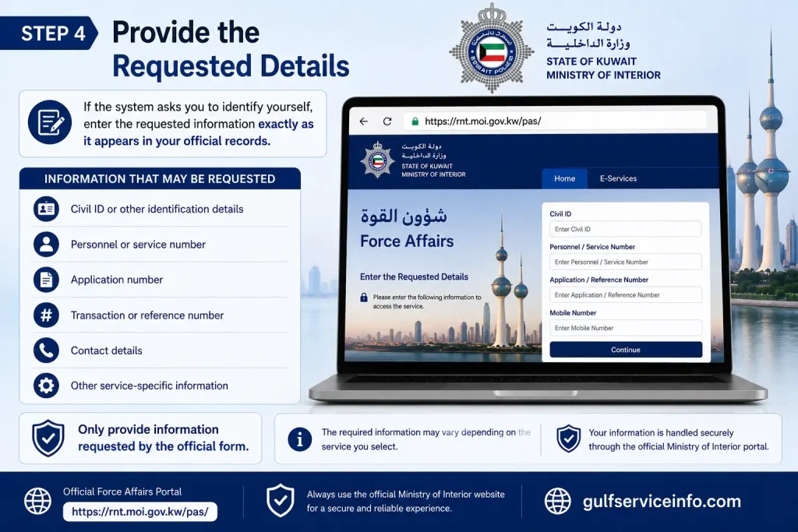Screen dimensions: 798x532
Task: Click the Personnel / Service Number field
Action: tap(626, 262)
